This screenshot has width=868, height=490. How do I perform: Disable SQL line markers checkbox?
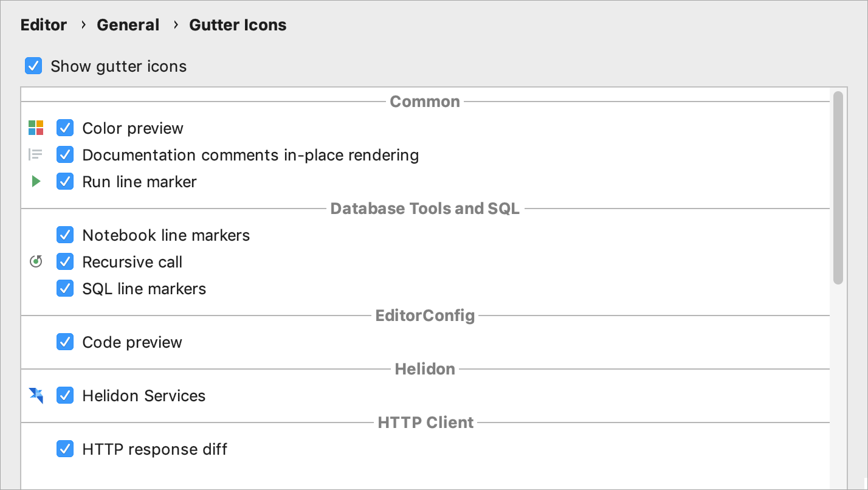pos(65,288)
